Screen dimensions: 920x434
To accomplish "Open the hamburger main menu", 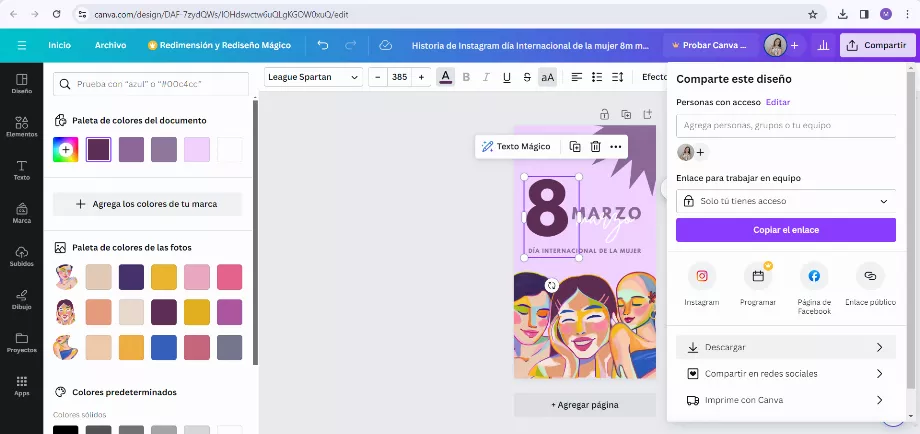I will (22, 45).
